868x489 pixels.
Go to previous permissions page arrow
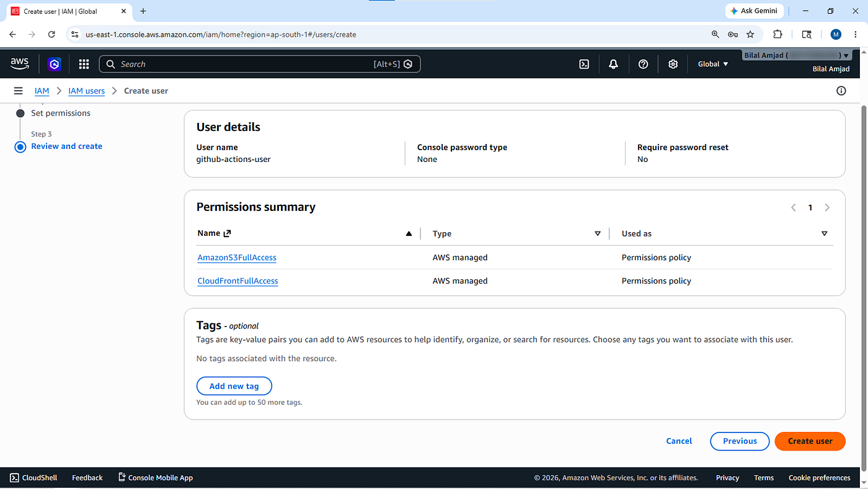pyautogui.click(x=794, y=208)
